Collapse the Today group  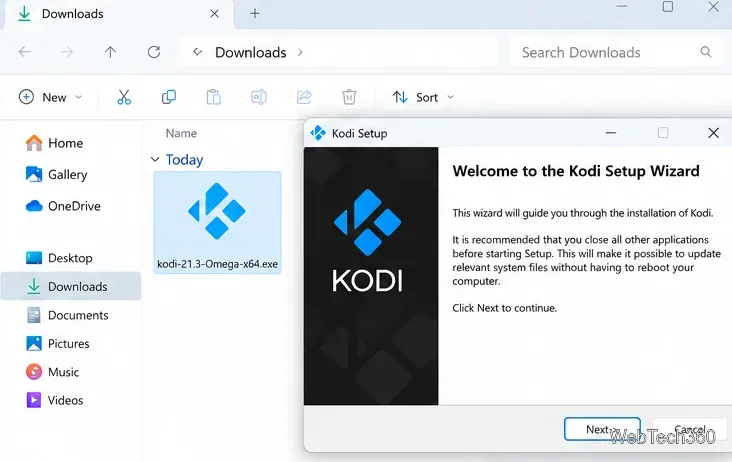click(x=155, y=160)
